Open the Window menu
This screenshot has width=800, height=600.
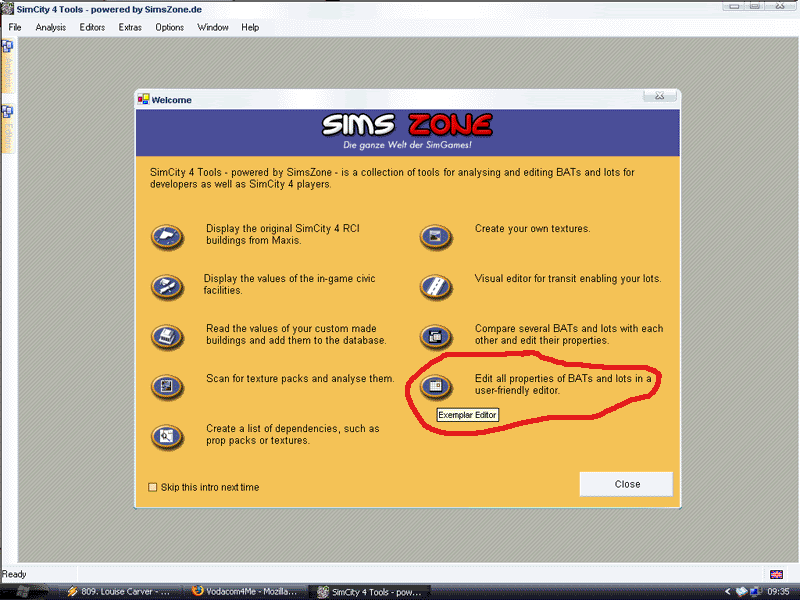[213, 28]
